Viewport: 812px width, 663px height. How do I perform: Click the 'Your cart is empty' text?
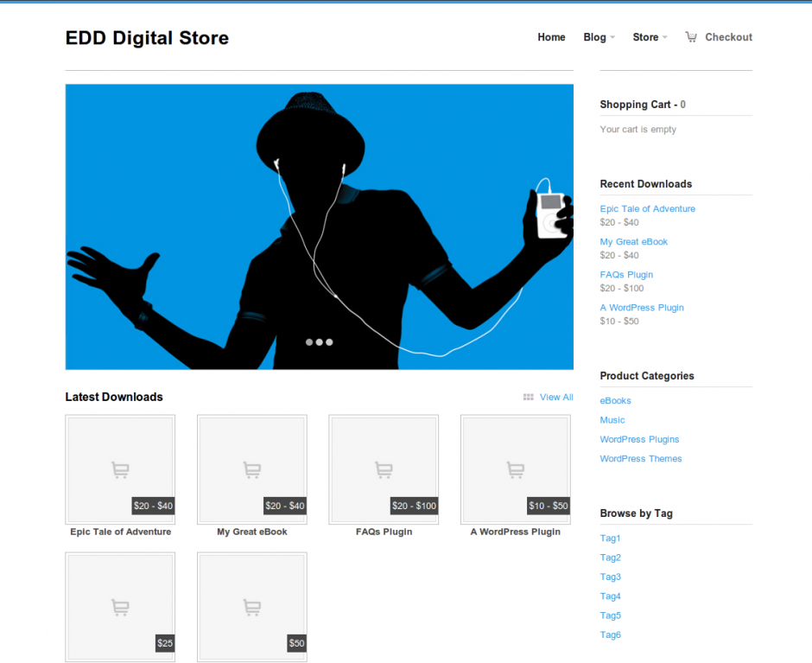pos(638,130)
